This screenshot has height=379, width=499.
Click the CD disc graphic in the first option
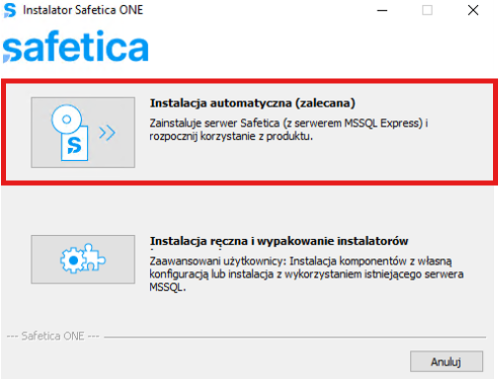67,119
